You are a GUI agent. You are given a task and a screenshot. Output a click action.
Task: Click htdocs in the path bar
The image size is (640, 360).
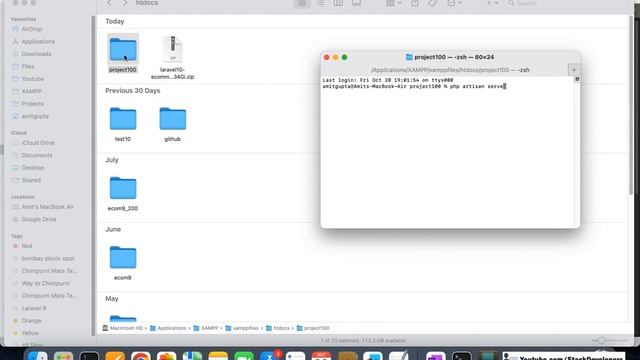[278, 328]
